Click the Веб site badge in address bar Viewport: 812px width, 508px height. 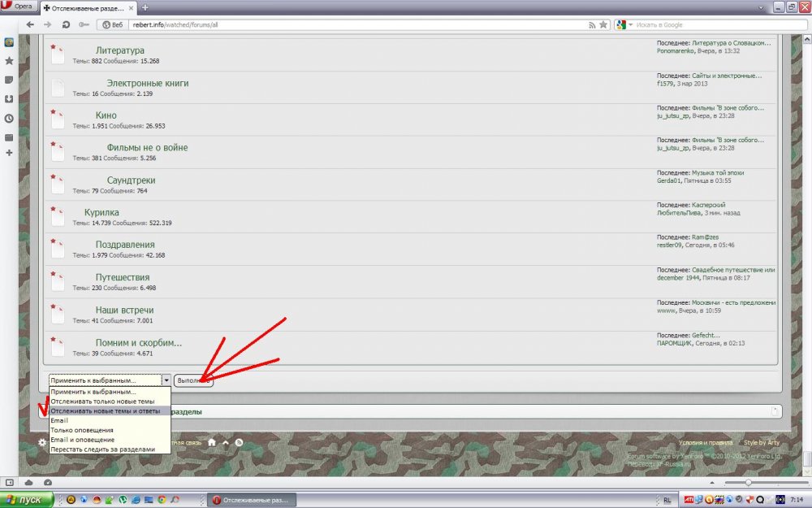[112, 24]
